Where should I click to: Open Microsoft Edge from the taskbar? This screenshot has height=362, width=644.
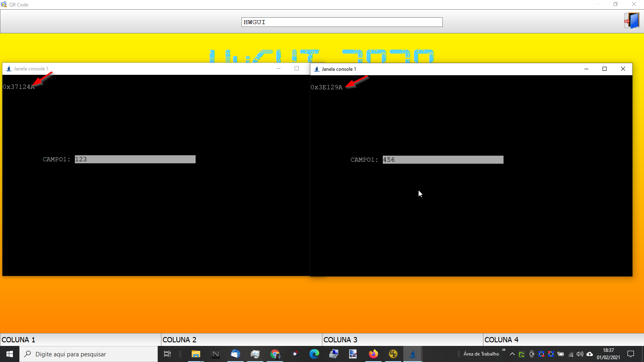coord(314,354)
